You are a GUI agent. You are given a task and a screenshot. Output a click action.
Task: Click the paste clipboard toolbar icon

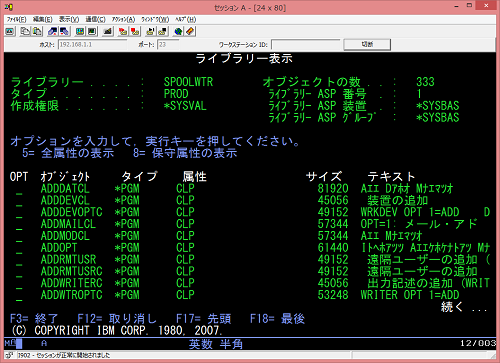coord(37,31)
